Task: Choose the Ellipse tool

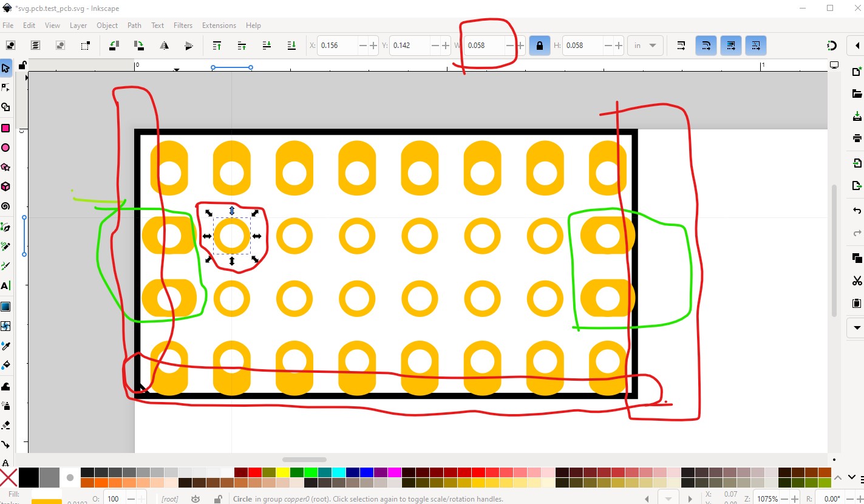Action: [5, 148]
